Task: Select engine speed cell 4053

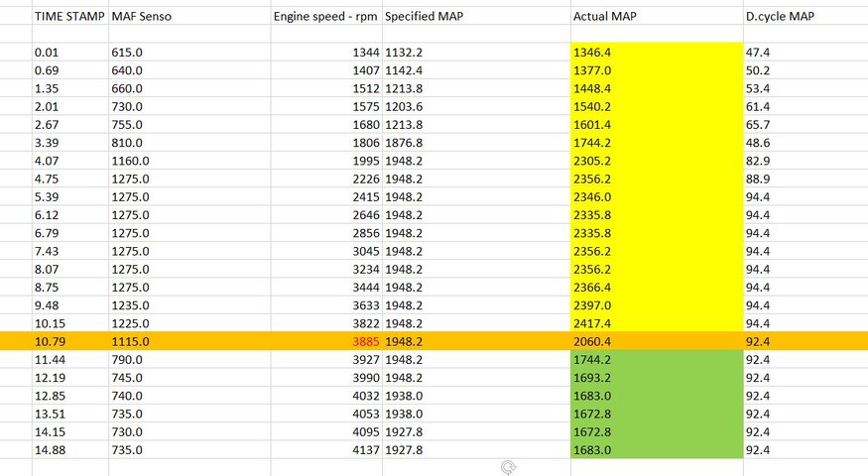Action: click(x=326, y=414)
